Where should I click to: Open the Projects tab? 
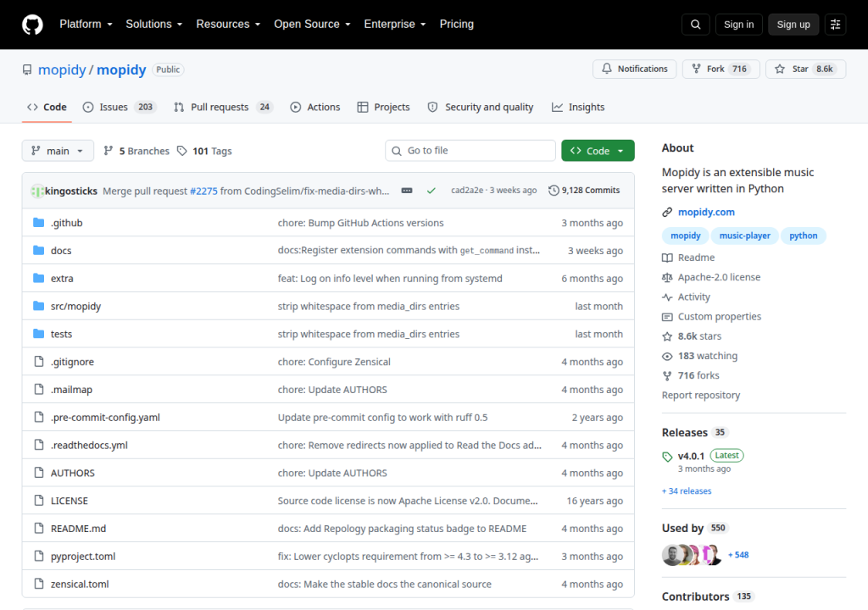pyautogui.click(x=384, y=107)
